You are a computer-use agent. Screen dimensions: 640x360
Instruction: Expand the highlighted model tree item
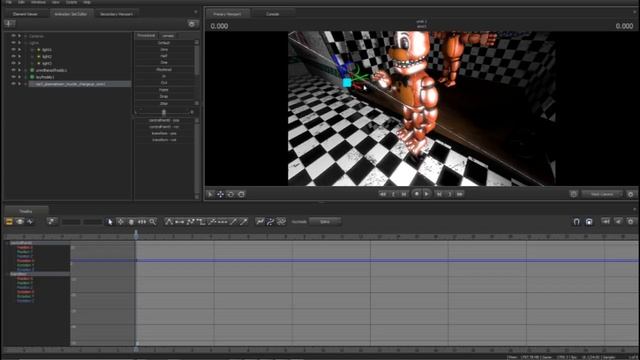[x=25, y=84]
